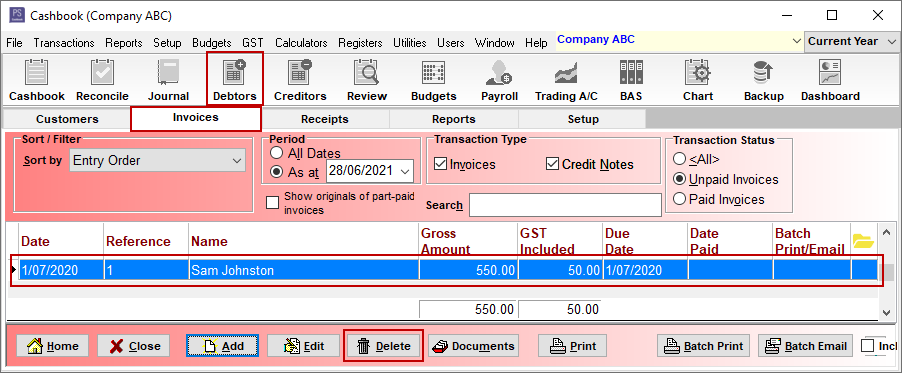Open the GST menu

tap(253, 43)
